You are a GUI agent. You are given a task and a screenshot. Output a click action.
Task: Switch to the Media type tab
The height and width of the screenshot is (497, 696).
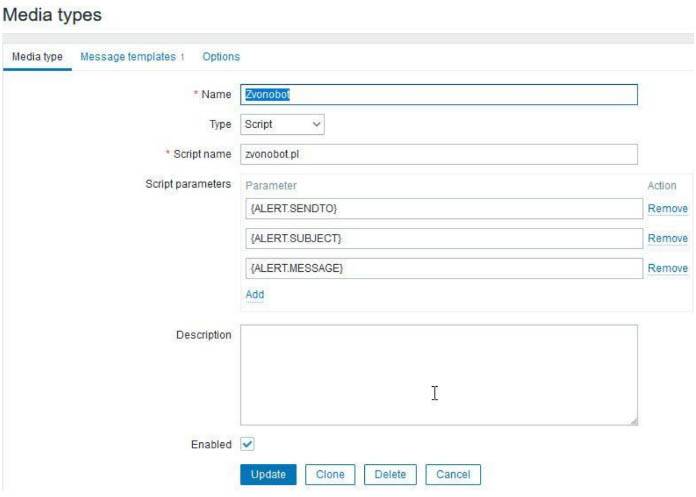pyautogui.click(x=37, y=57)
